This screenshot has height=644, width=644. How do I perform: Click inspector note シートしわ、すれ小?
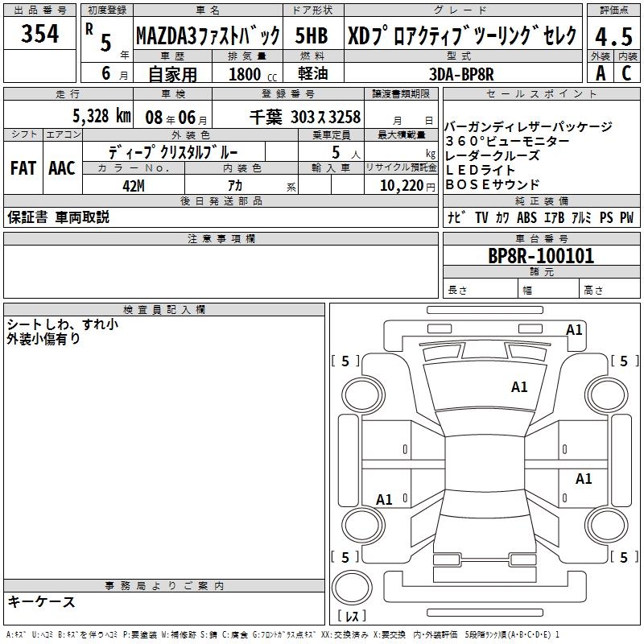[x=63, y=324]
